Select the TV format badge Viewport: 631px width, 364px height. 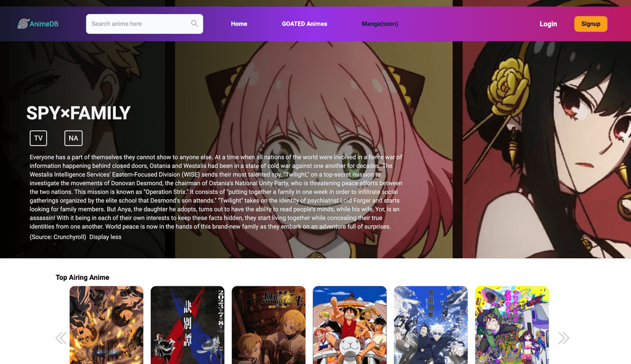click(x=38, y=138)
